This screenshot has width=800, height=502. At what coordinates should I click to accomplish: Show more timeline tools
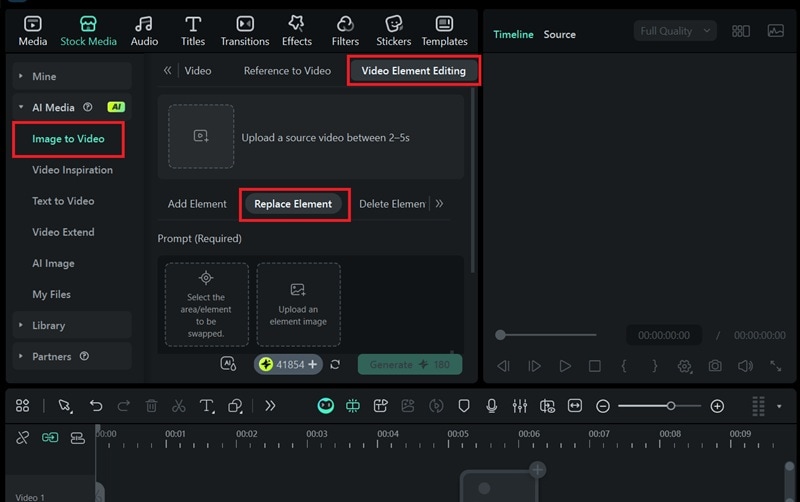click(270, 406)
